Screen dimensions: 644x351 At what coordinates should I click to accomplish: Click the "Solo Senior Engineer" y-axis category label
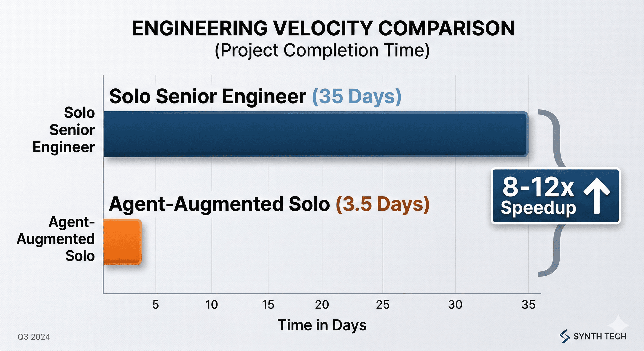64,130
